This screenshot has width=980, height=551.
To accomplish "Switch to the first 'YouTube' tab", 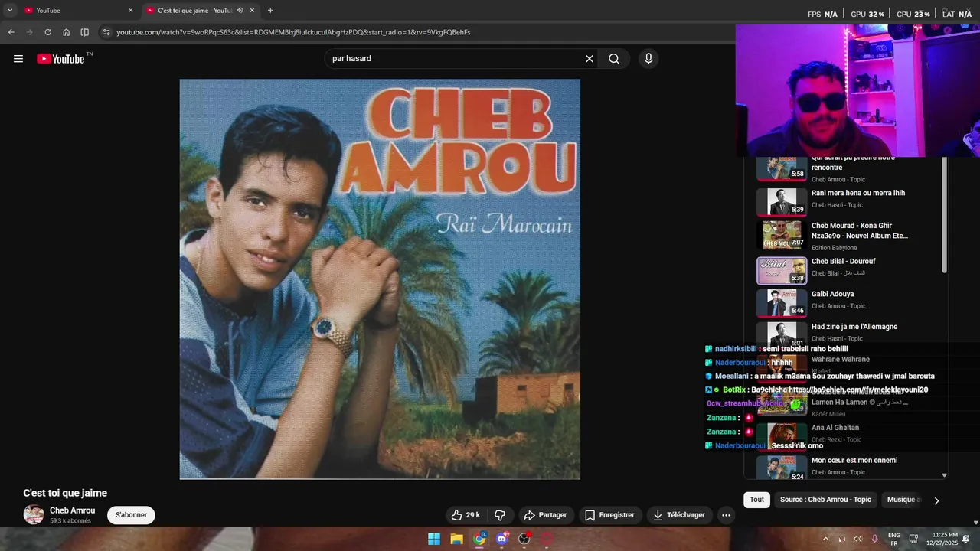I will (x=77, y=11).
